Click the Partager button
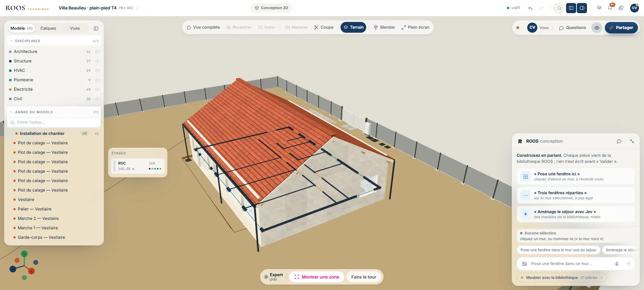This screenshot has width=644, height=290. pos(621,28)
